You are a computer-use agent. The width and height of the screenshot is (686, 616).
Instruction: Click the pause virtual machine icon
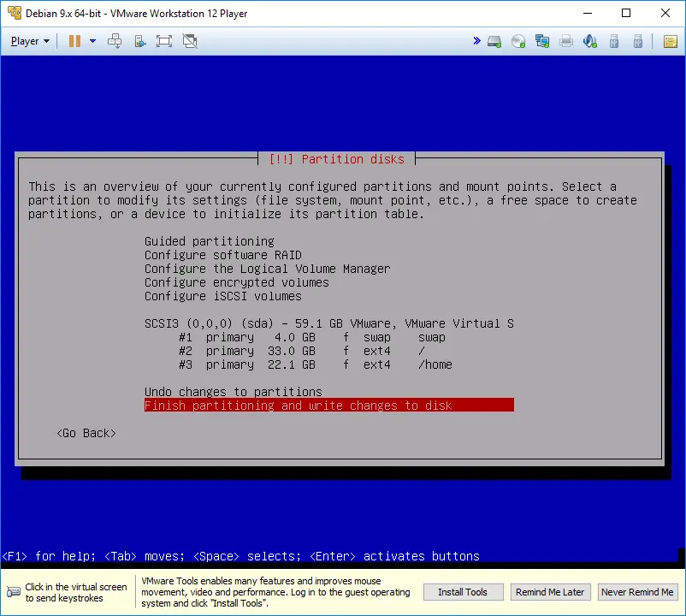[x=74, y=41]
